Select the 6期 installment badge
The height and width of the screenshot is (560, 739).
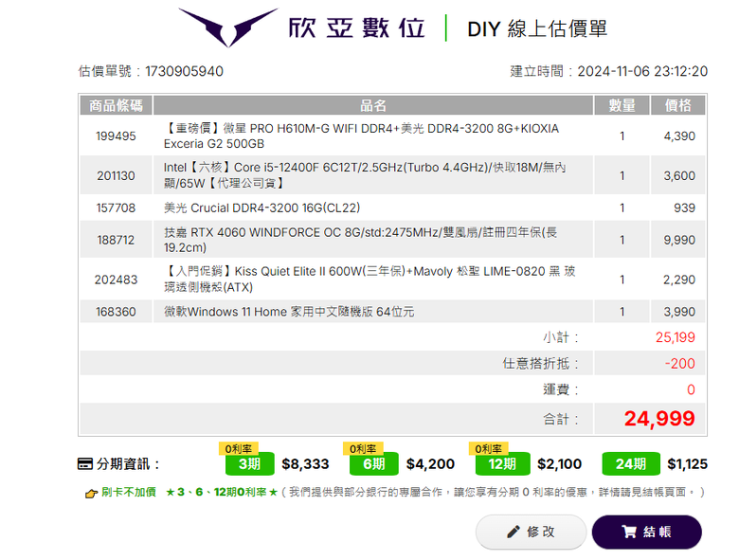[374, 464]
